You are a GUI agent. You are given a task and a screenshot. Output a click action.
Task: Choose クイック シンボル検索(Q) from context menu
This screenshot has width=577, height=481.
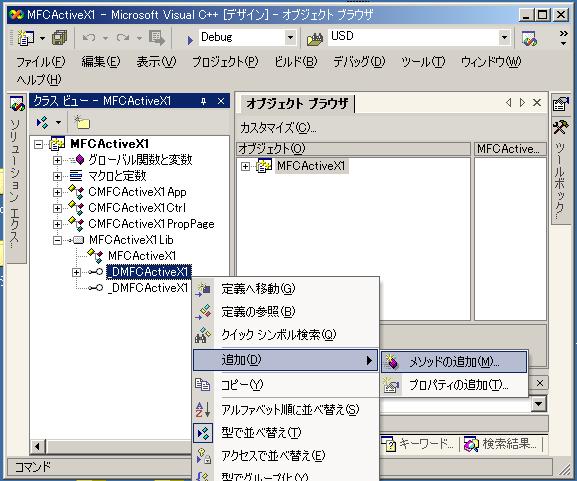click(286, 335)
